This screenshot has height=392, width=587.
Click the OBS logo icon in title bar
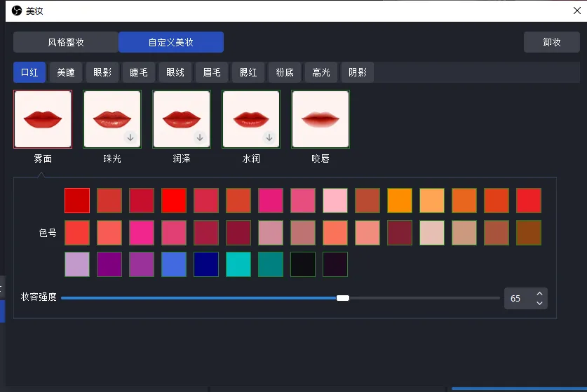[17, 11]
